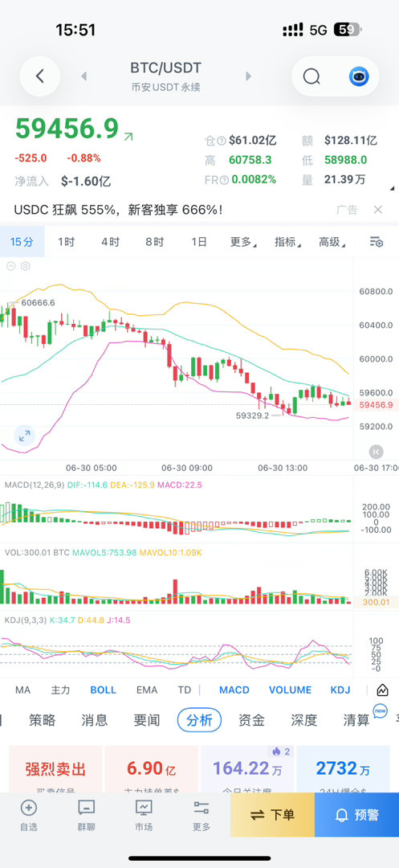Tap the 59456.9 current price
Screen dimensions: 399x868
[67, 129]
